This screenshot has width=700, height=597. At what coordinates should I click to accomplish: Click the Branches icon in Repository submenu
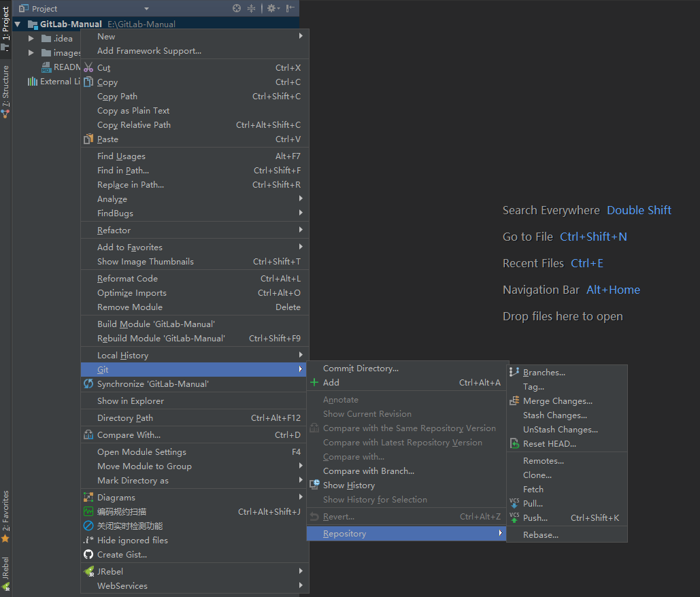click(x=514, y=372)
